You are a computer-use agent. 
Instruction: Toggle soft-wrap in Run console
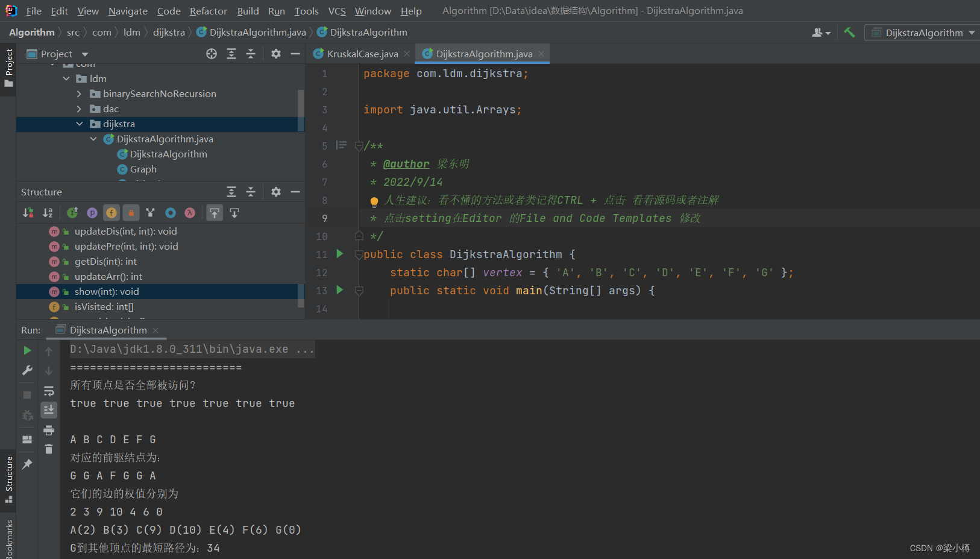tap(49, 391)
